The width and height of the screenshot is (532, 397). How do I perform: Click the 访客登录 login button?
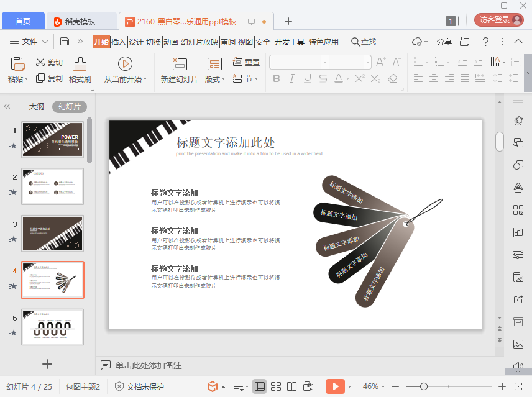coord(498,20)
